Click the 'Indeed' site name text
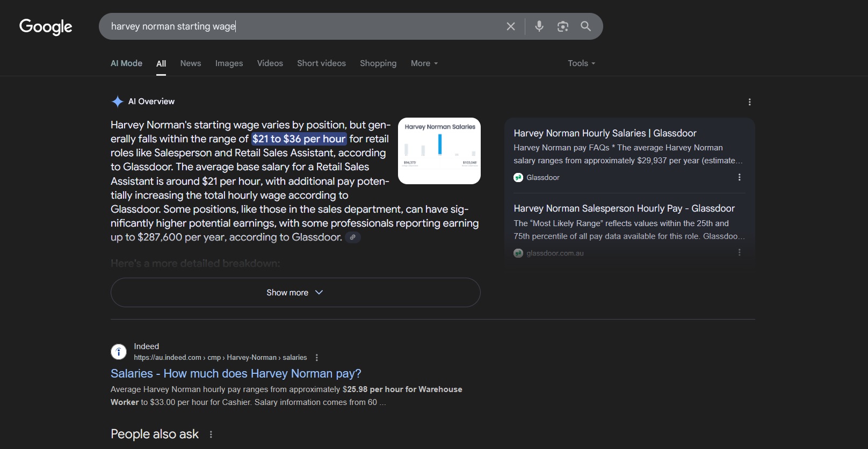Screen dimensions: 868x449 point(146,346)
